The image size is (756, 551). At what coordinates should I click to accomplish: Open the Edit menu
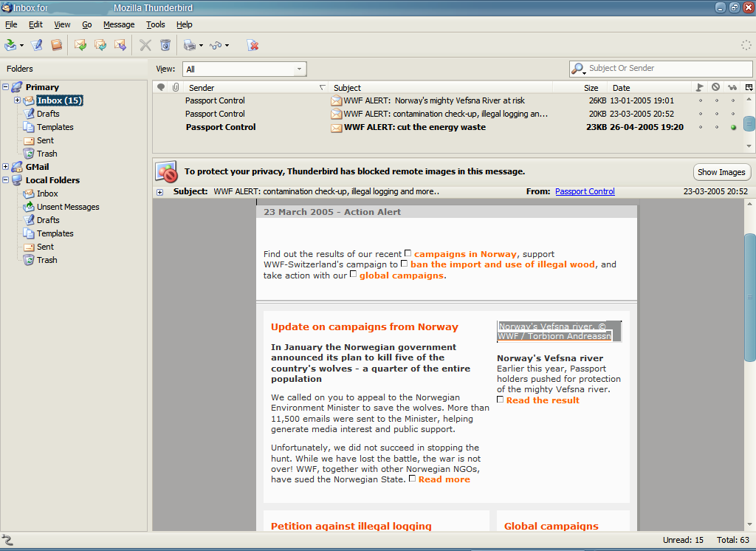pyautogui.click(x=35, y=24)
